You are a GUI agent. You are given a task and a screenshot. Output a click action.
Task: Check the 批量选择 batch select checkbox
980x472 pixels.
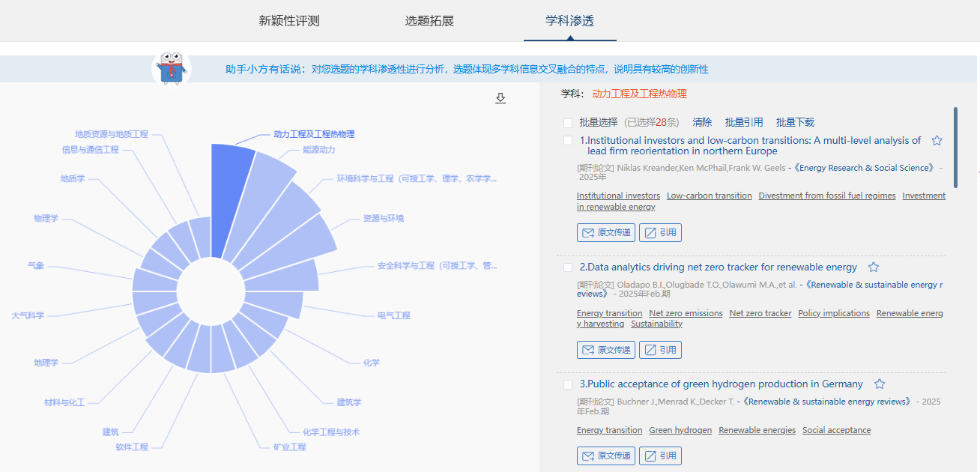568,123
